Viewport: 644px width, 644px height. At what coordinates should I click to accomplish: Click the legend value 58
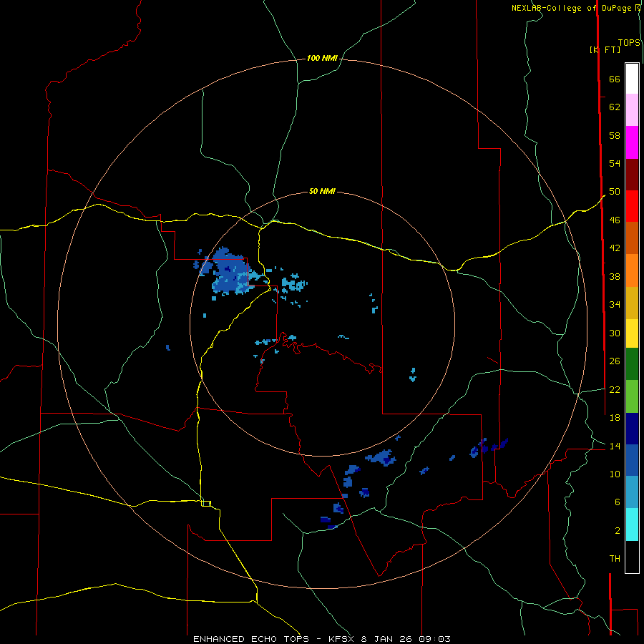615,135
